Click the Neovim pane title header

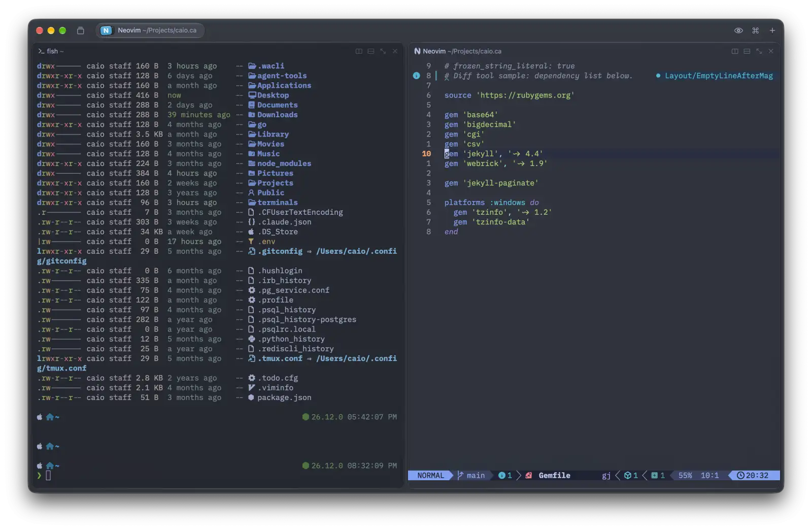pos(458,51)
